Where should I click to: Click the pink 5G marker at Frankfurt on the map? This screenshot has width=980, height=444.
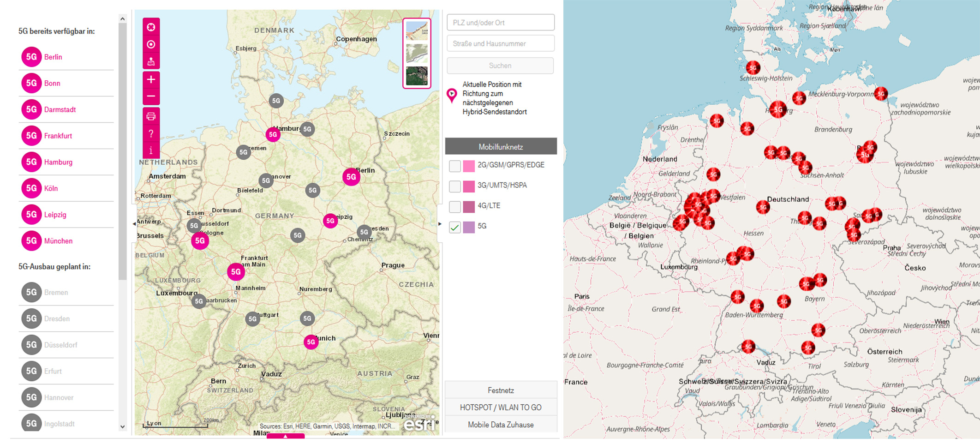pos(236,272)
